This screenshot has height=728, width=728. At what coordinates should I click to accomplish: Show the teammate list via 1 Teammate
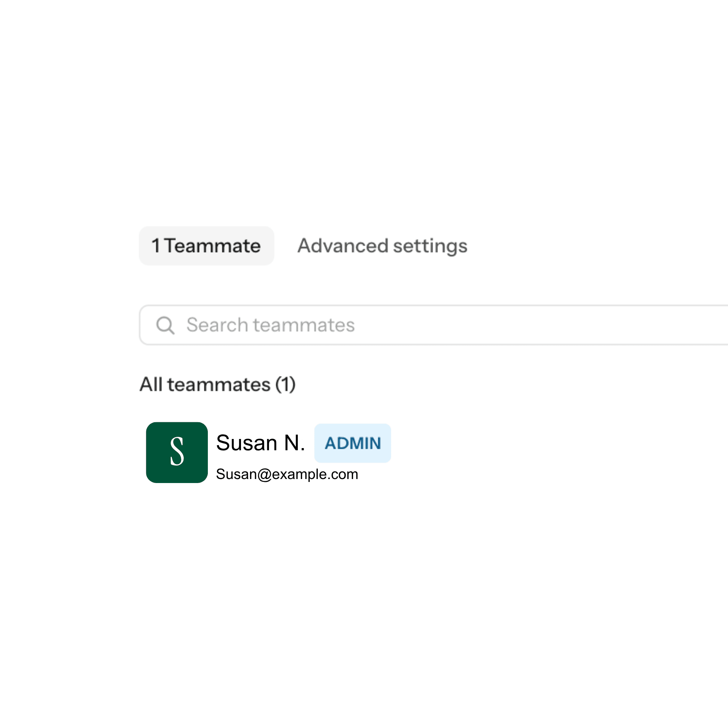pyautogui.click(x=206, y=246)
